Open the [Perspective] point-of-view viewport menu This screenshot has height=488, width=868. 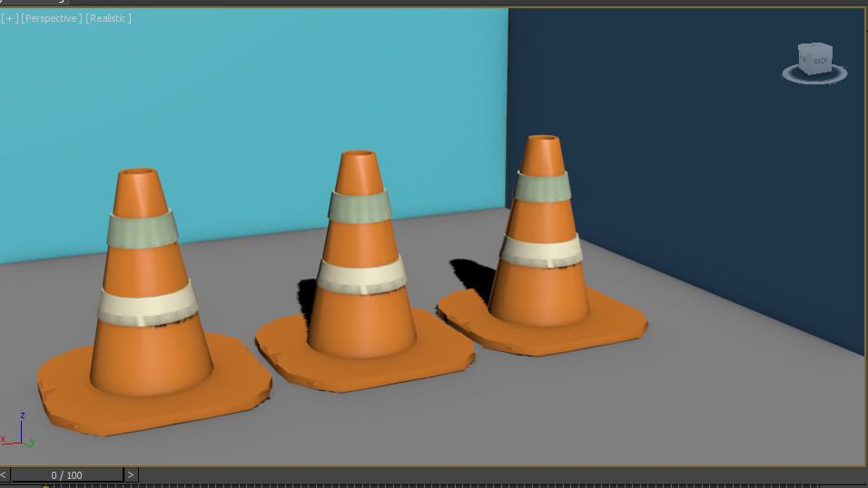(52, 18)
